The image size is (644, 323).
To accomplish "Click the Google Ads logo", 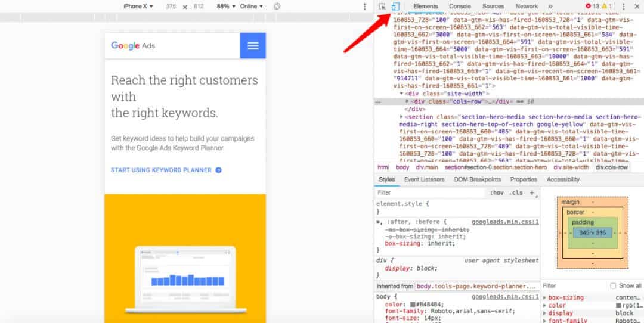I will click(x=133, y=45).
